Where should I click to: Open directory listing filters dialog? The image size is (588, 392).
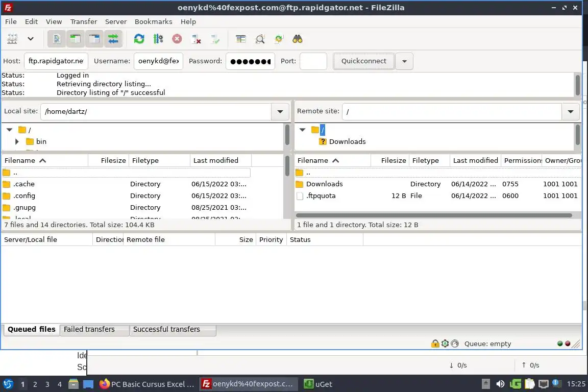(241, 39)
